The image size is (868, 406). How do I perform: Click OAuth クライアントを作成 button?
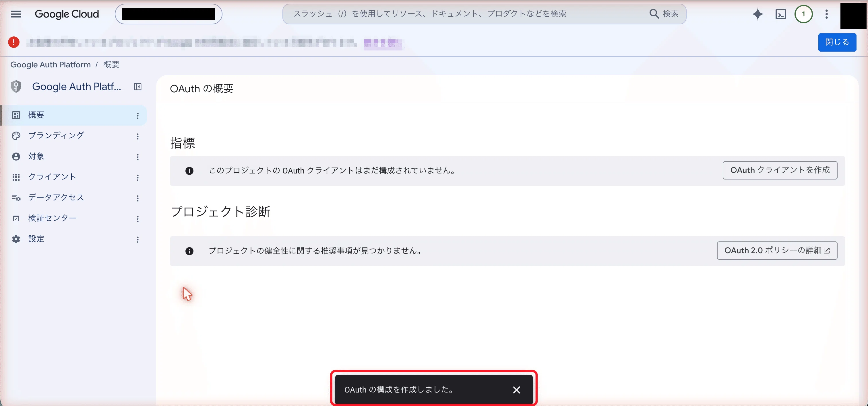(780, 170)
